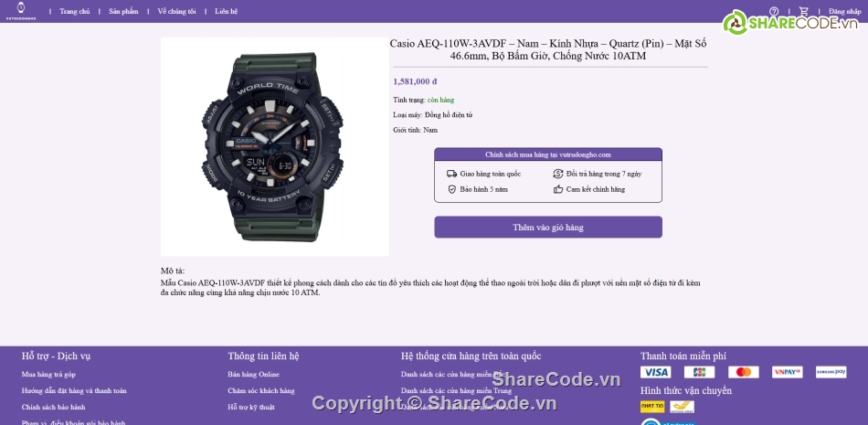Viewport: 868px width, 425px height.
Task: Click the Vutrudongho watch logo
Action: pos(21,11)
